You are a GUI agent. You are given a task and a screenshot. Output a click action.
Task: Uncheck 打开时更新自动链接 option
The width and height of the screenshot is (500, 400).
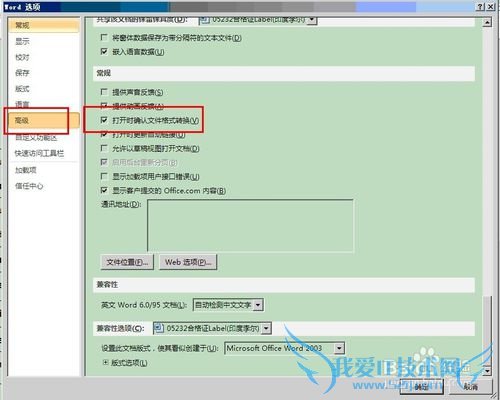coord(104,134)
